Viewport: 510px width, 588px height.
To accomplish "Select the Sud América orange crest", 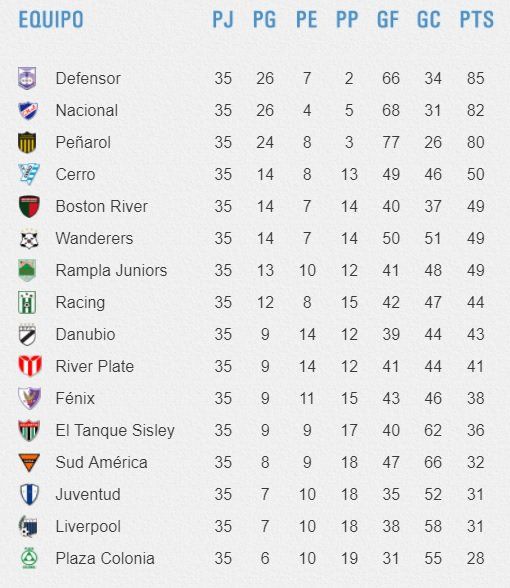I will [x=29, y=462].
